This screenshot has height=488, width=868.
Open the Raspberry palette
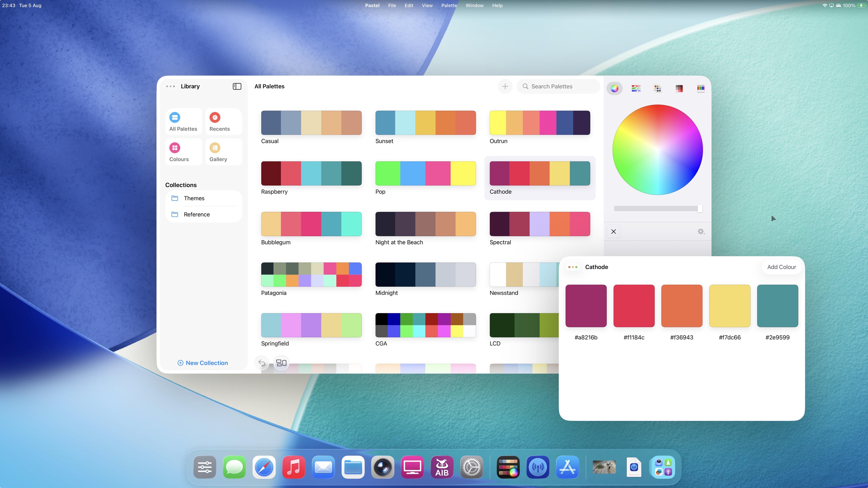point(311,173)
